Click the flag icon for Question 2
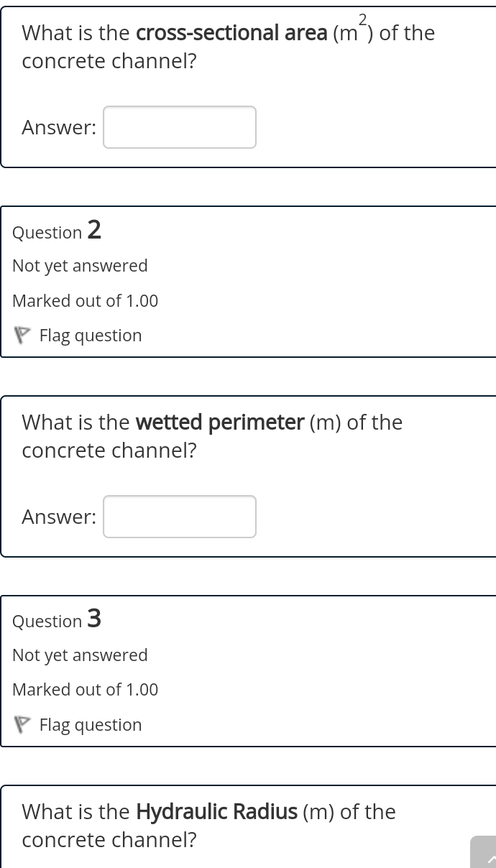496x868 pixels. [22, 336]
